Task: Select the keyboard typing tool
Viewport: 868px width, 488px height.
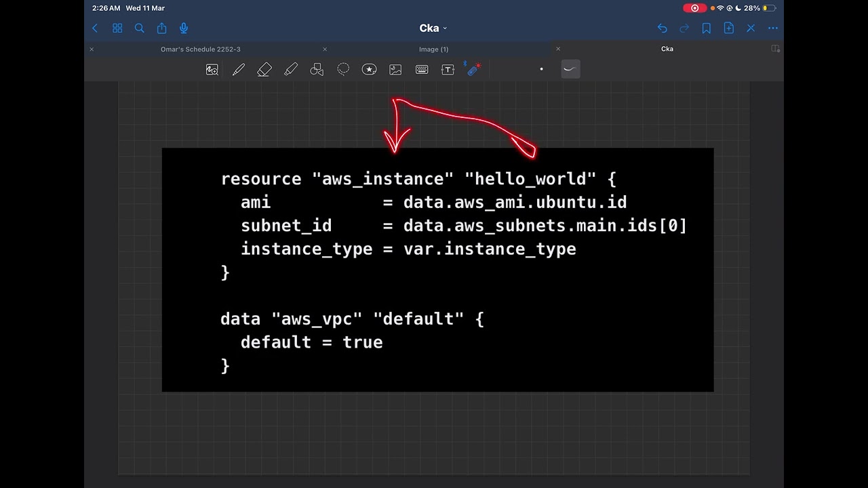Action: [x=422, y=69]
